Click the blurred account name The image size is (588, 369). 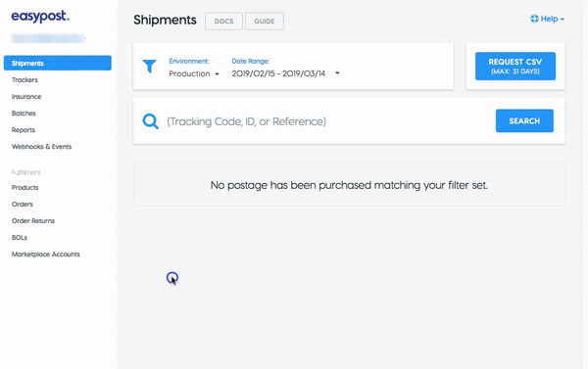[48, 38]
